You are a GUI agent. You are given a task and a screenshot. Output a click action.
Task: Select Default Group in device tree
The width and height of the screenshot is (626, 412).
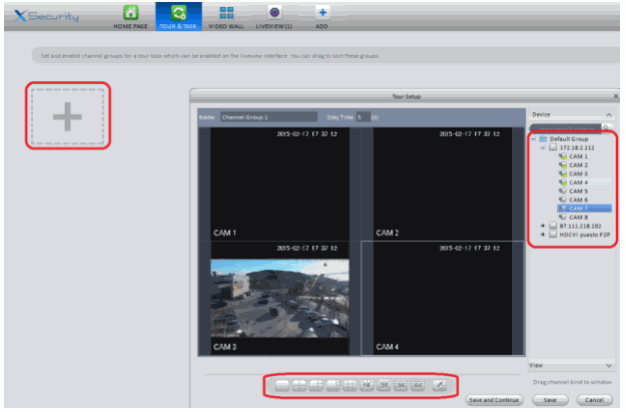coord(569,139)
